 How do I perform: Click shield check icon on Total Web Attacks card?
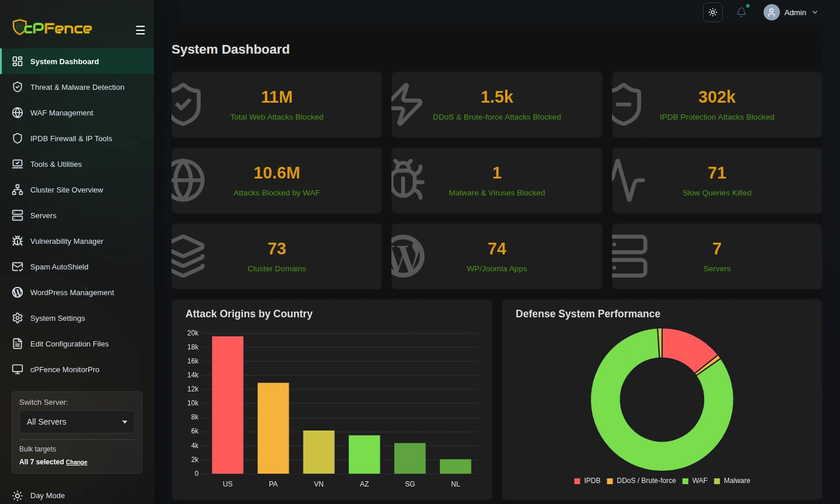coord(186,104)
